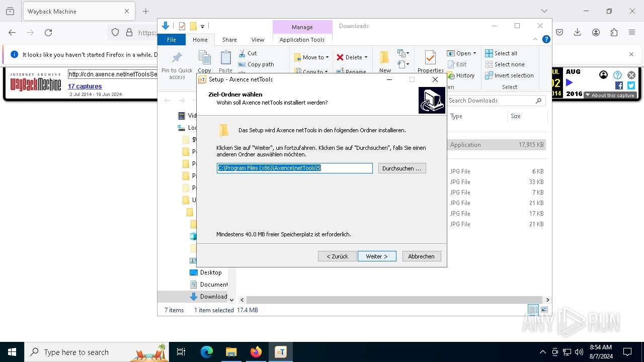Click the installation path input field

(x=295, y=168)
